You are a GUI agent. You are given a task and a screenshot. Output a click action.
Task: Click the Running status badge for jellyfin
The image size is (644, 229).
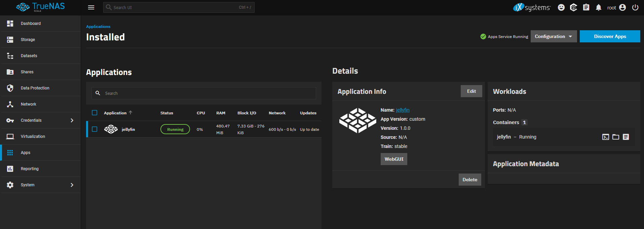point(175,129)
